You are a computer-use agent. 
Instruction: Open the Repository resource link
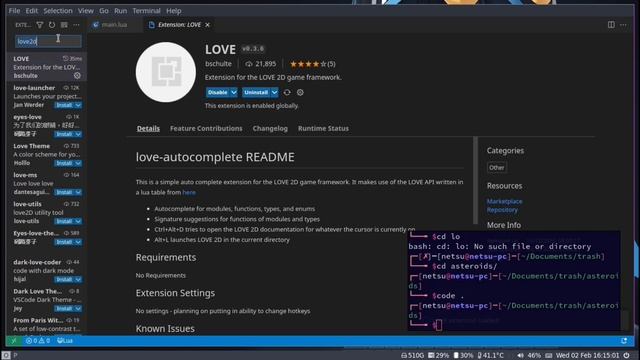[502, 210]
